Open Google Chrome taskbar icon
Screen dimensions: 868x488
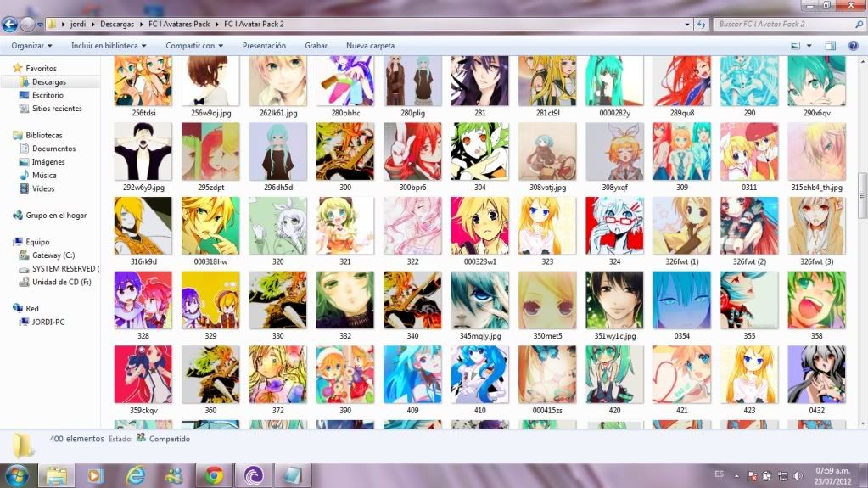(214, 476)
